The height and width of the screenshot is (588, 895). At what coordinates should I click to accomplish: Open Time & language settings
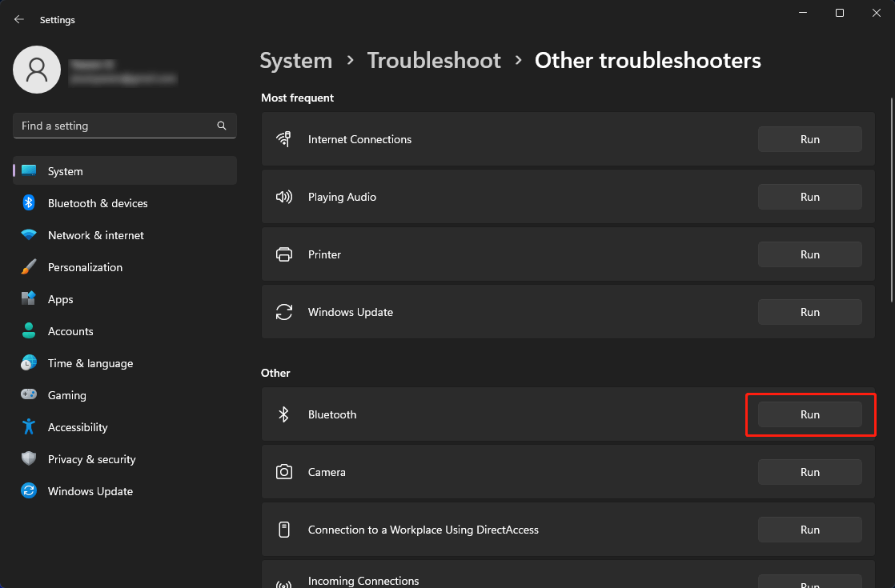(x=125, y=362)
